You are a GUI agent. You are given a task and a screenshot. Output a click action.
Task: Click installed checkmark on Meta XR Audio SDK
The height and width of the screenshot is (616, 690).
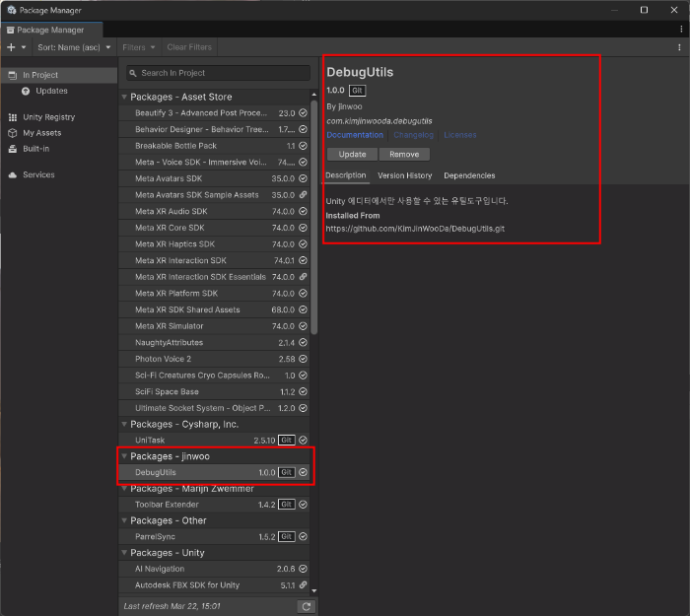(x=304, y=211)
